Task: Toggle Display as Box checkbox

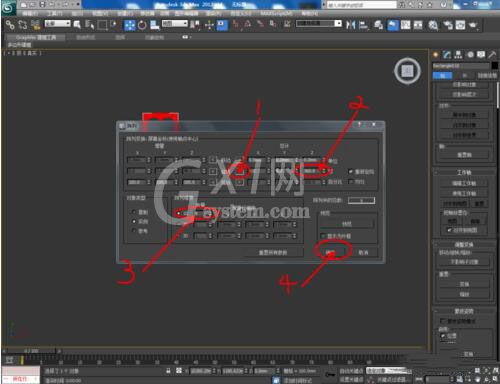Action: (x=322, y=236)
